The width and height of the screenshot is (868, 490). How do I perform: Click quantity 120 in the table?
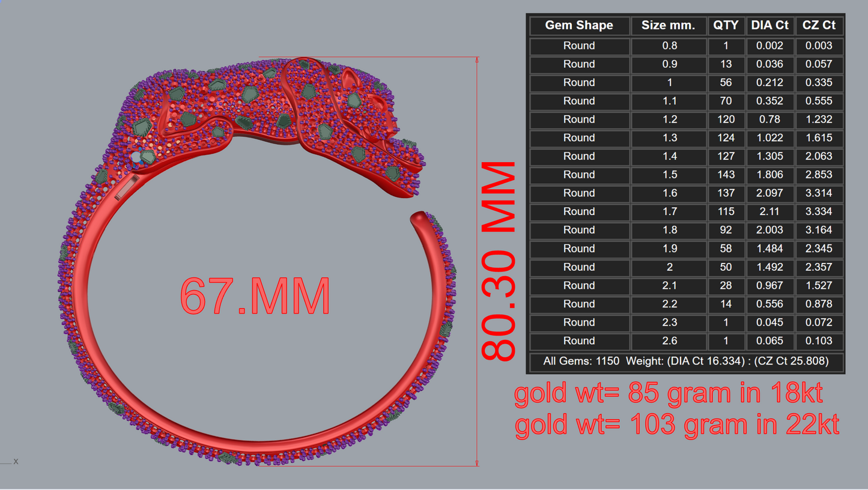point(726,119)
